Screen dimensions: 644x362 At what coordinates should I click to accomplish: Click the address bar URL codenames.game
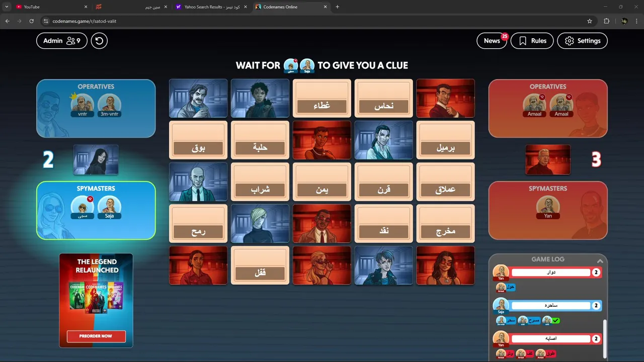tap(85, 21)
